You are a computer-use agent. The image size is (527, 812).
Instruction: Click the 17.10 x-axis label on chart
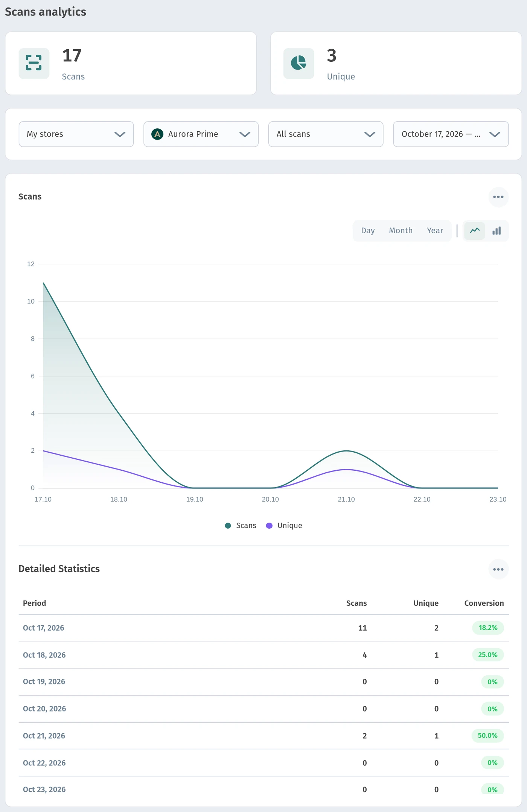43,499
